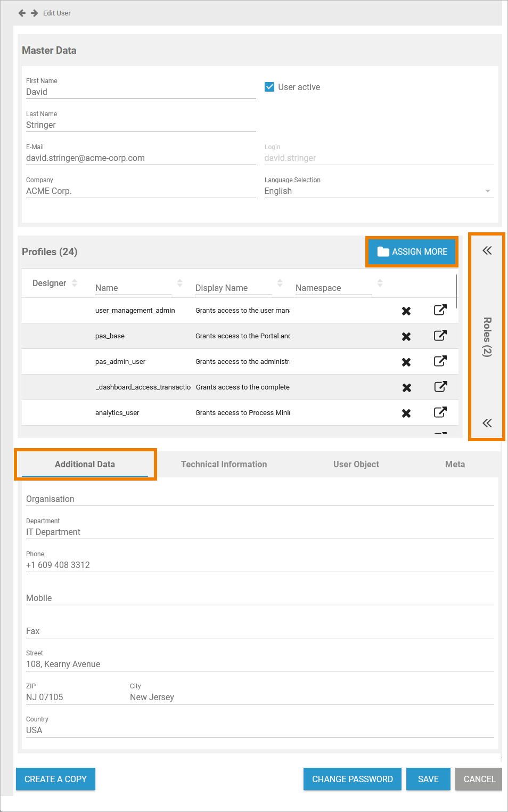The image size is (508, 812).
Task: Open pas_admin_user profile details
Action: click(x=440, y=361)
